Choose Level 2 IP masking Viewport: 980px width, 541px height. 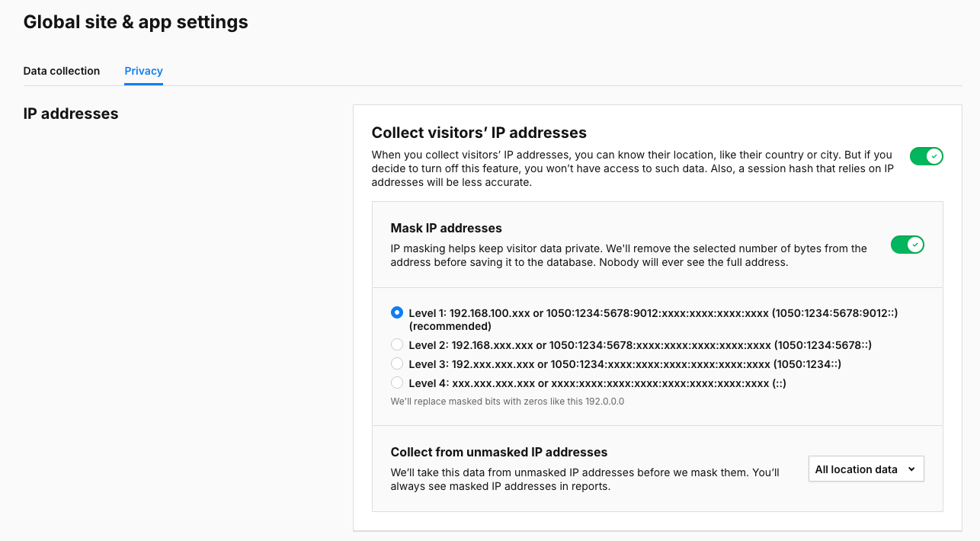396,344
